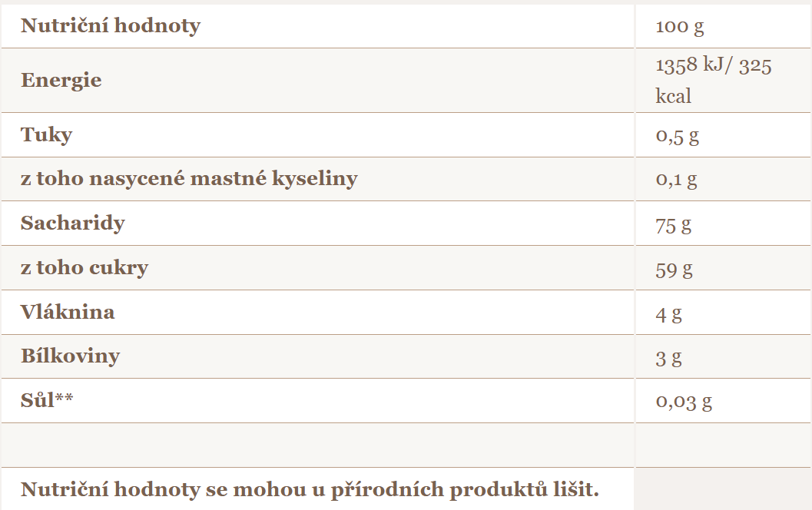Viewport: 812px width, 510px height.
Task: Click the 'z toho cukry' label
Action: 85,268
